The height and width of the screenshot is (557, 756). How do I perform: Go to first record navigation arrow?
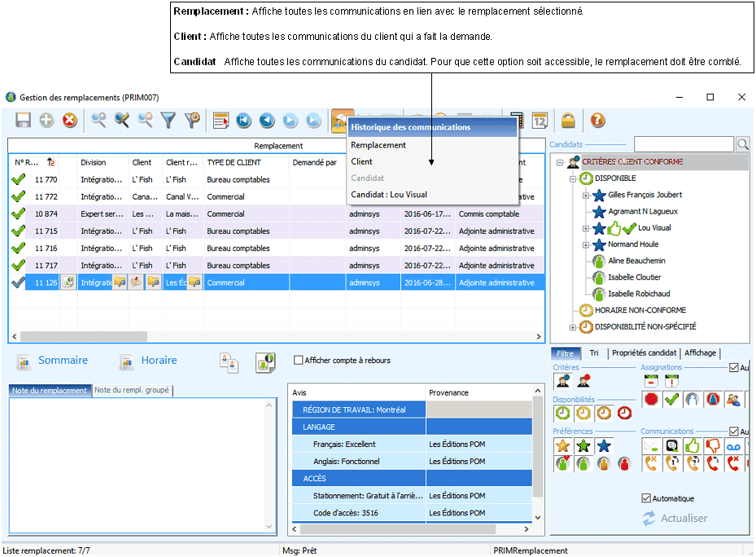[x=243, y=121]
